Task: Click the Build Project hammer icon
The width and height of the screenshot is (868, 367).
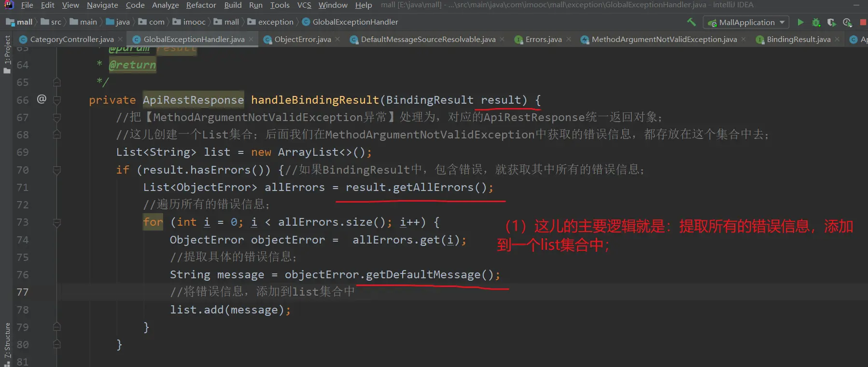Action: click(x=691, y=22)
